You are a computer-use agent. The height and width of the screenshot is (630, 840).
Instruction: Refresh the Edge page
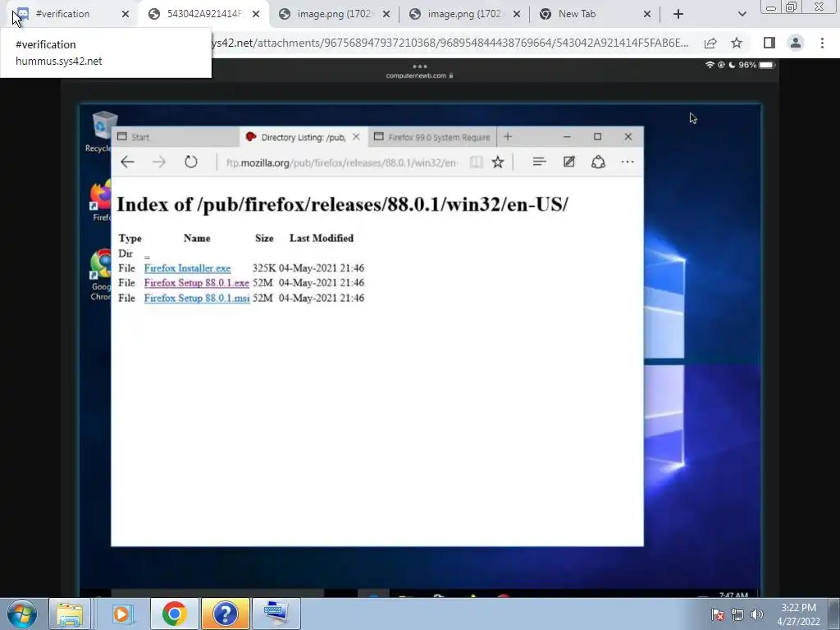(x=190, y=162)
